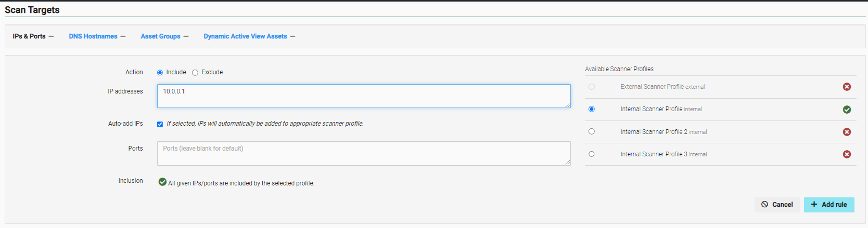This screenshot has height=228, width=868.
Task: Click the Cancel button
Action: click(x=777, y=205)
